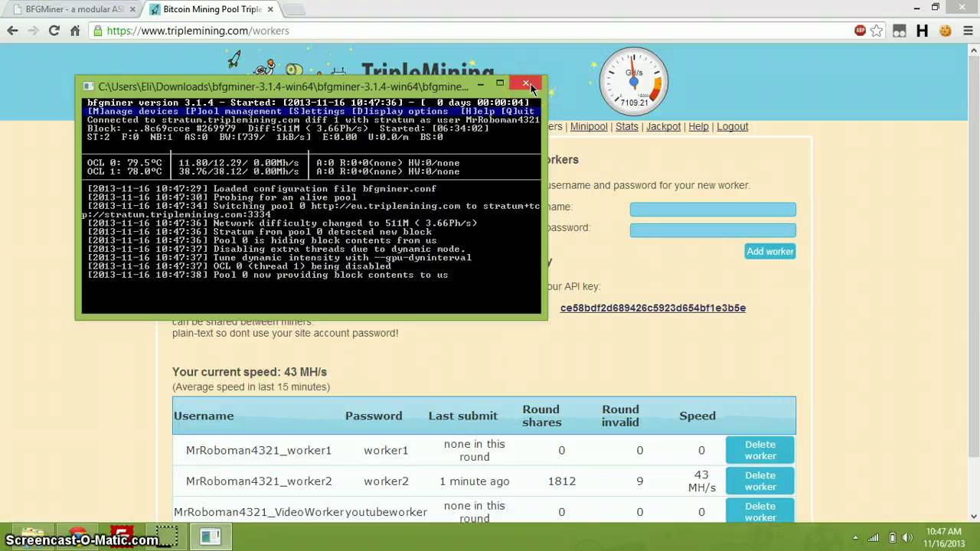Click the browser address bar URL

[x=198, y=31]
